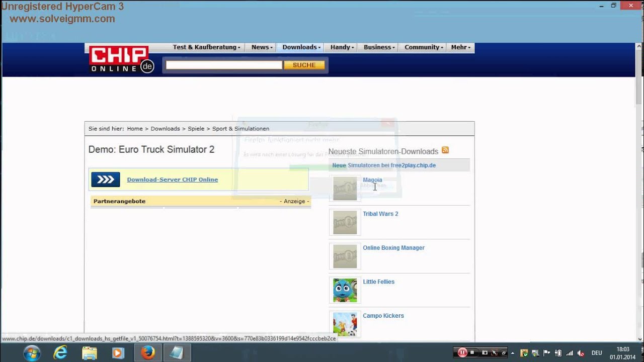Open the Business menu
This screenshot has height=362, width=644.
click(379, 47)
